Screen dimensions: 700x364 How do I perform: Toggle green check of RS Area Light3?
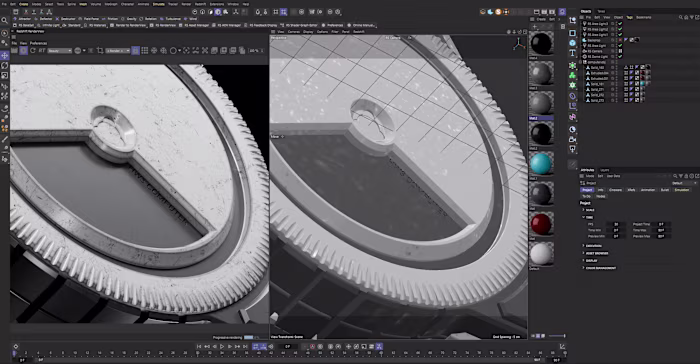click(620, 24)
